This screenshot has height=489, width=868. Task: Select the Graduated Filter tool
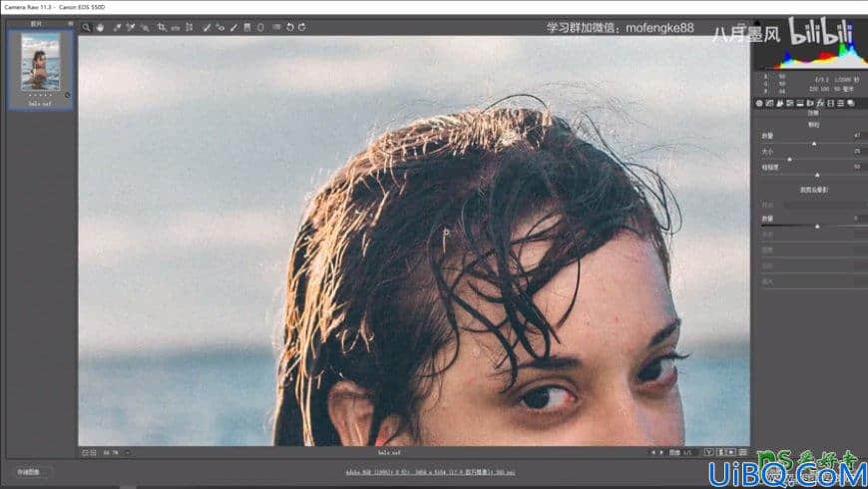tap(247, 27)
